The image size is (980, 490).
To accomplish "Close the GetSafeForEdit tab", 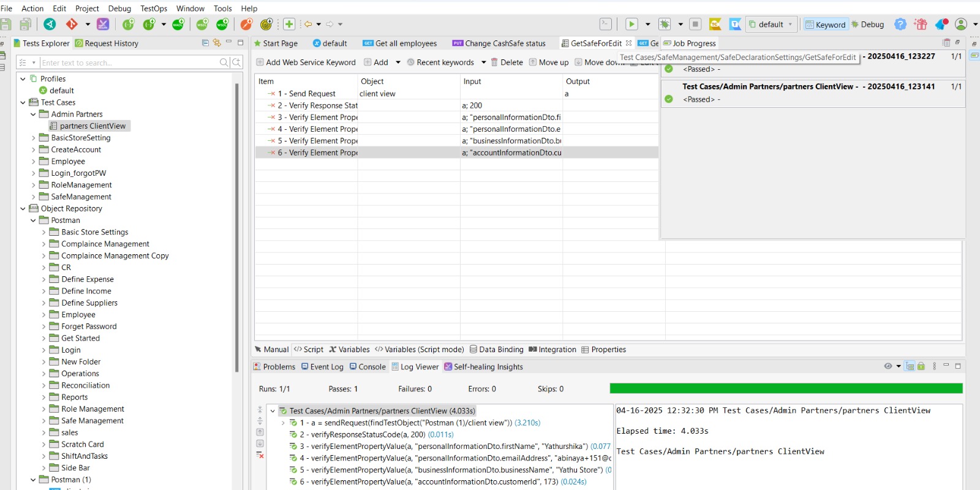I will pos(628,43).
